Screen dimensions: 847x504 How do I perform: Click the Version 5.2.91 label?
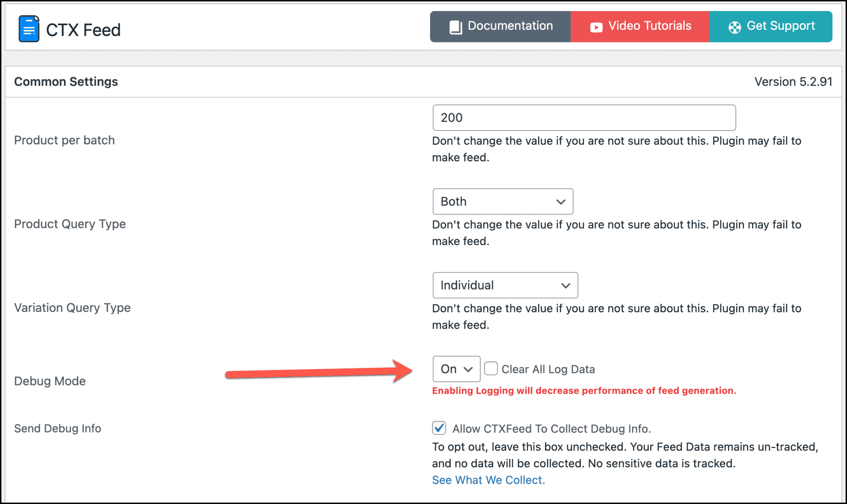coord(793,81)
